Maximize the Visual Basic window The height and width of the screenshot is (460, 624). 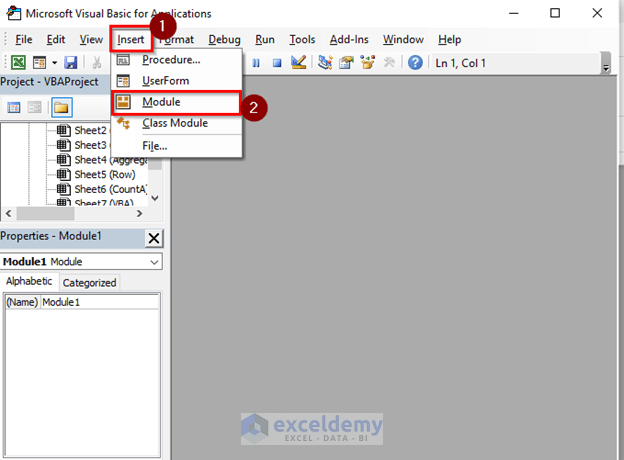coord(555,14)
